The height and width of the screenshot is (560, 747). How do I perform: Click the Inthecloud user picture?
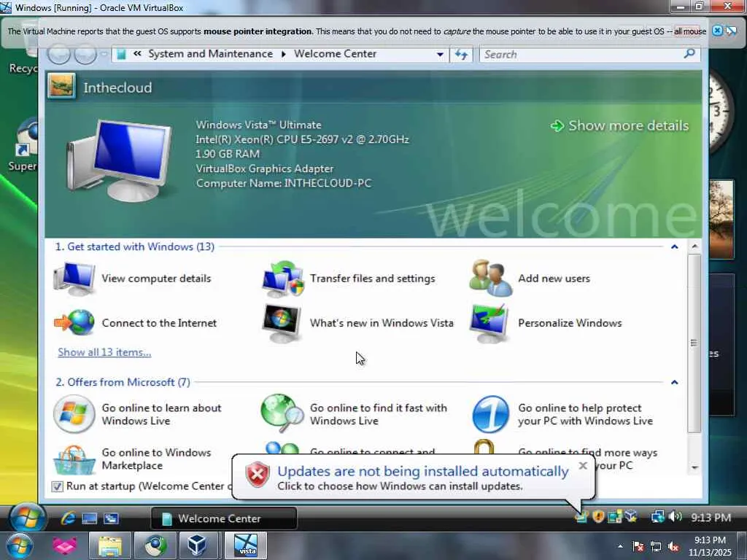coord(61,86)
